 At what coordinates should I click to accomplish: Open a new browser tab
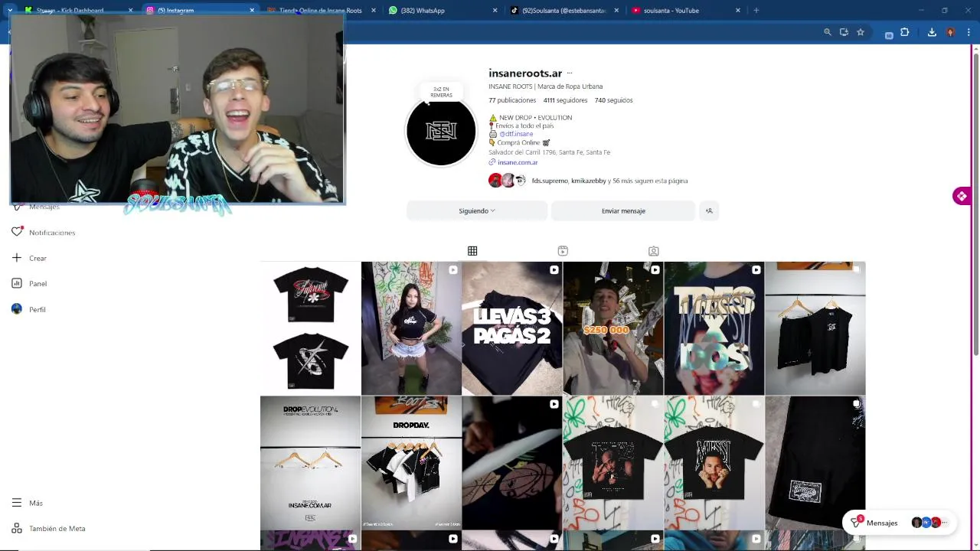(756, 11)
